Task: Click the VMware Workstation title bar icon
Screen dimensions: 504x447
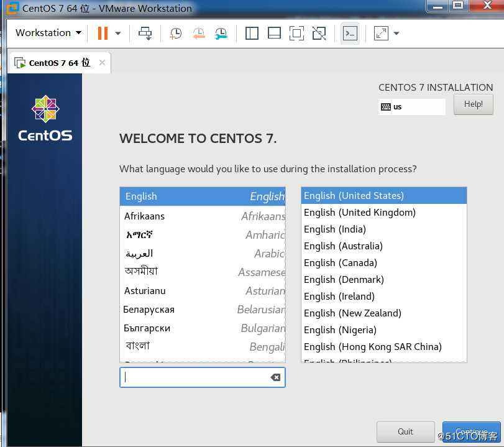Action: pos(12,8)
